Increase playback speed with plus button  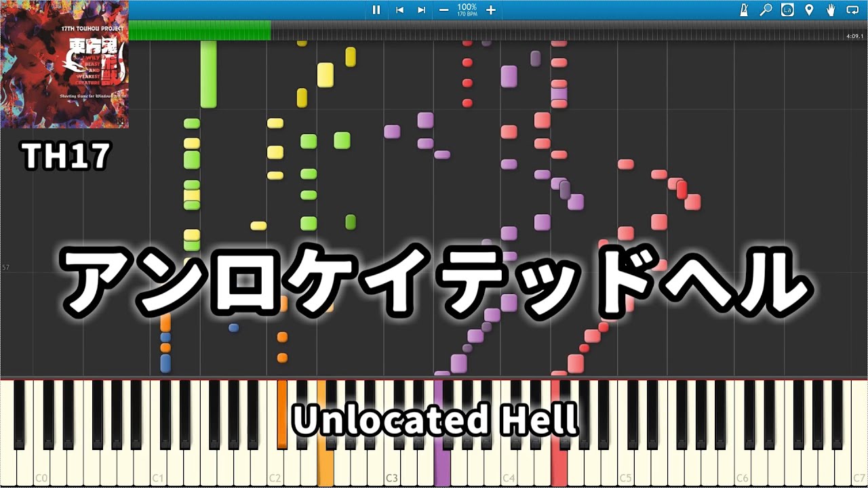[491, 9]
